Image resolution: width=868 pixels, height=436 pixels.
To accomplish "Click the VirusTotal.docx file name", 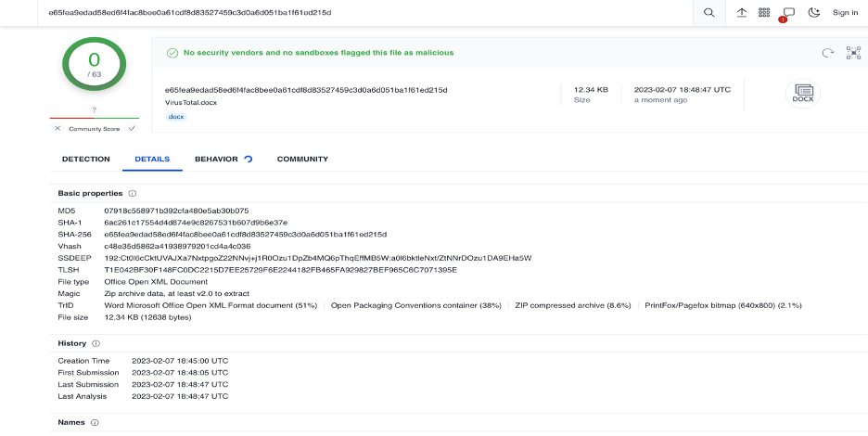I will [191, 102].
